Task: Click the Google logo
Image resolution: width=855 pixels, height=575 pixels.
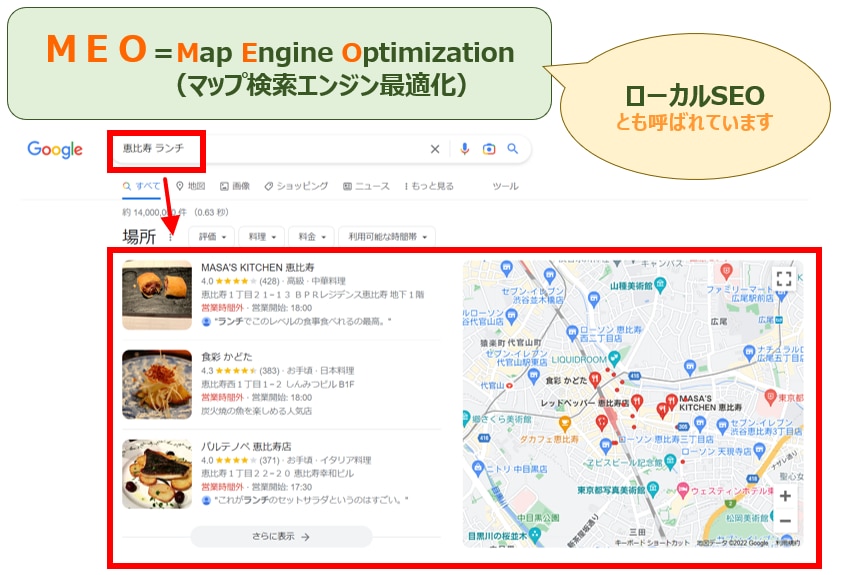Action: [x=55, y=149]
